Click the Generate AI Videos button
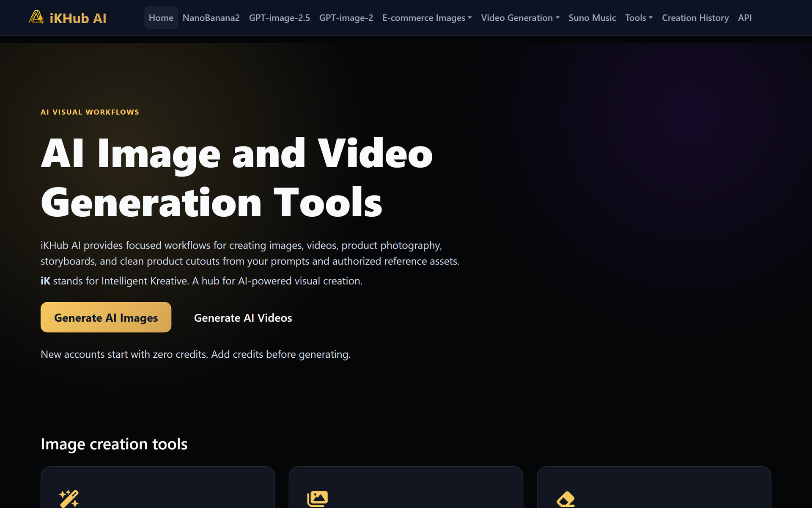 pyautogui.click(x=243, y=317)
